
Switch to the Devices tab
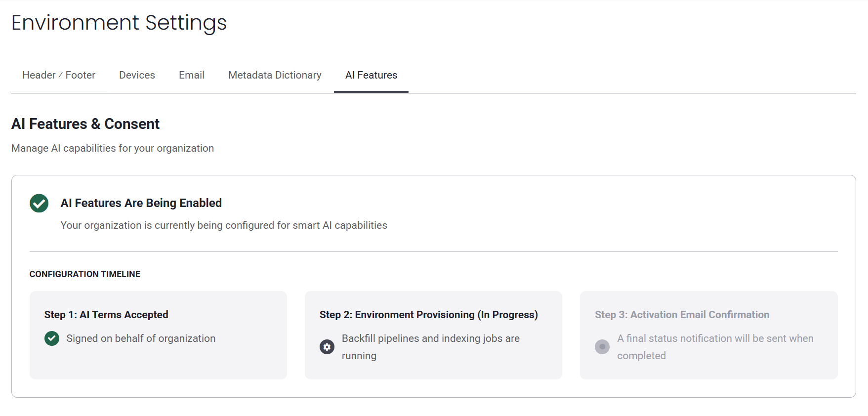[137, 75]
